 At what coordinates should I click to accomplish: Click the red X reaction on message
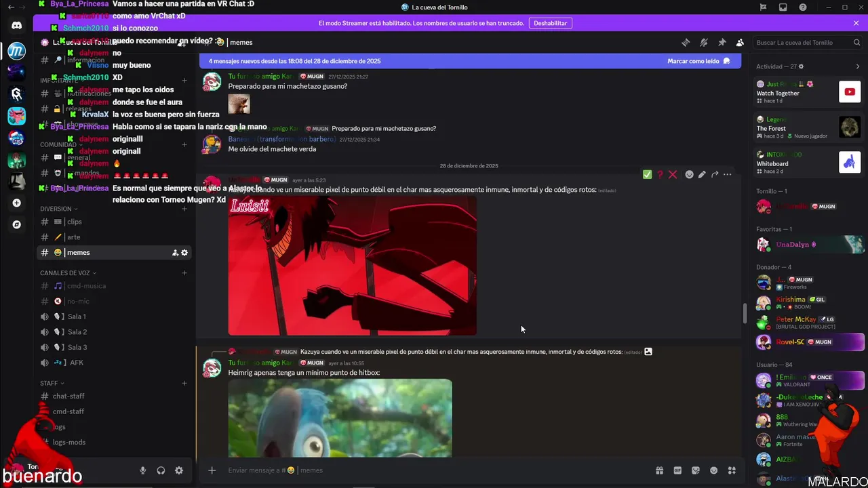click(x=673, y=174)
